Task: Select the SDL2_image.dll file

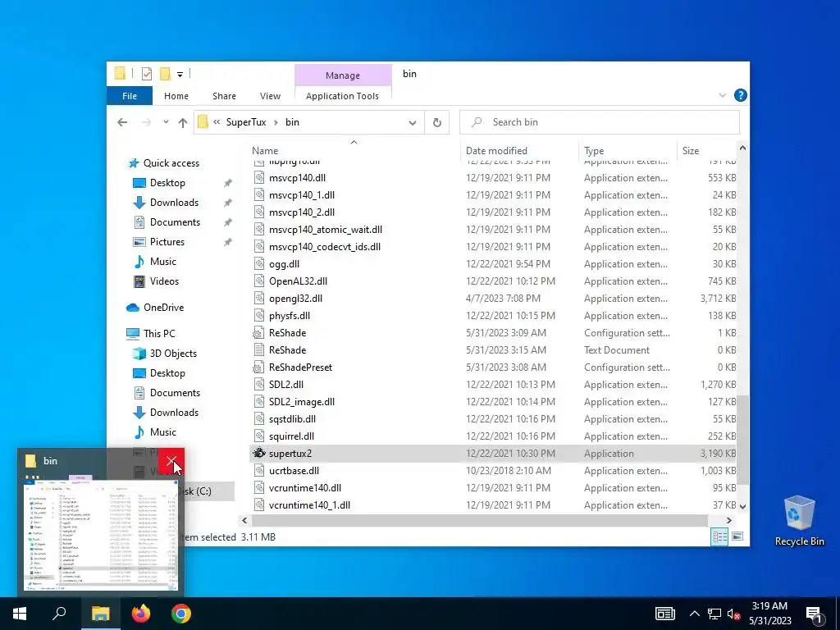Action: 302,402
